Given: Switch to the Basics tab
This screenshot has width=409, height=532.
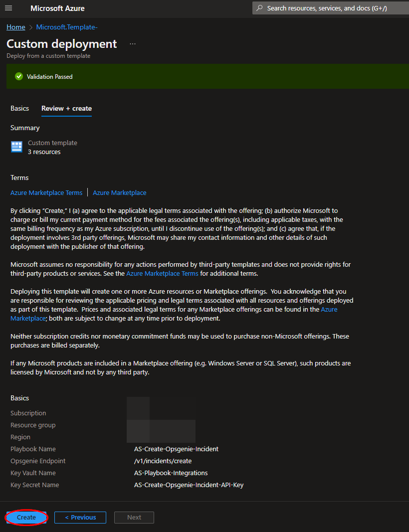Looking at the screenshot, I should click(x=19, y=109).
